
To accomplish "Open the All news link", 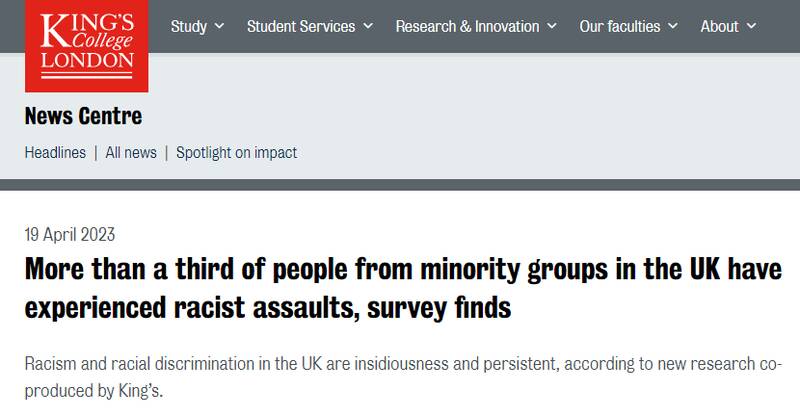I will pyautogui.click(x=131, y=153).
